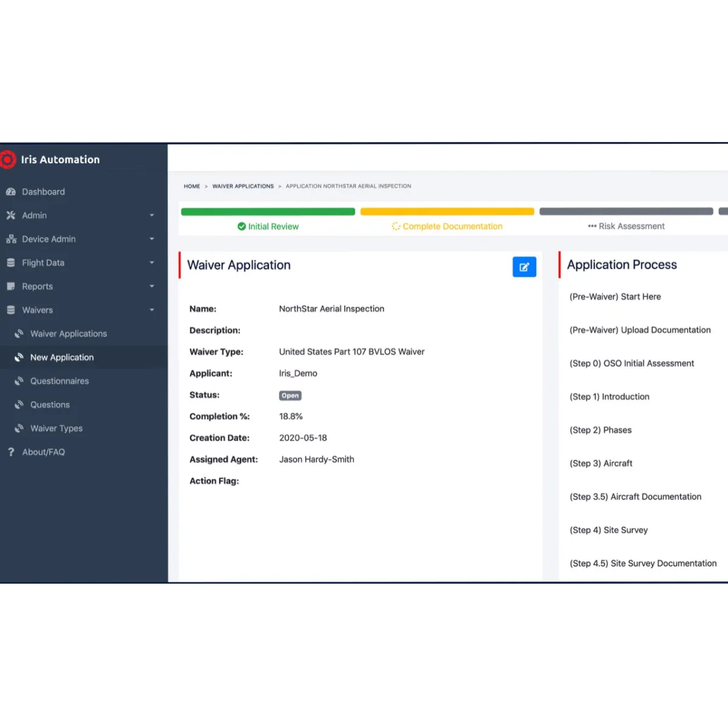The height and width of the screenshot is (728, 728).
Task: Open Waiver Applications in the sidebar
Action: pos(68,334)
